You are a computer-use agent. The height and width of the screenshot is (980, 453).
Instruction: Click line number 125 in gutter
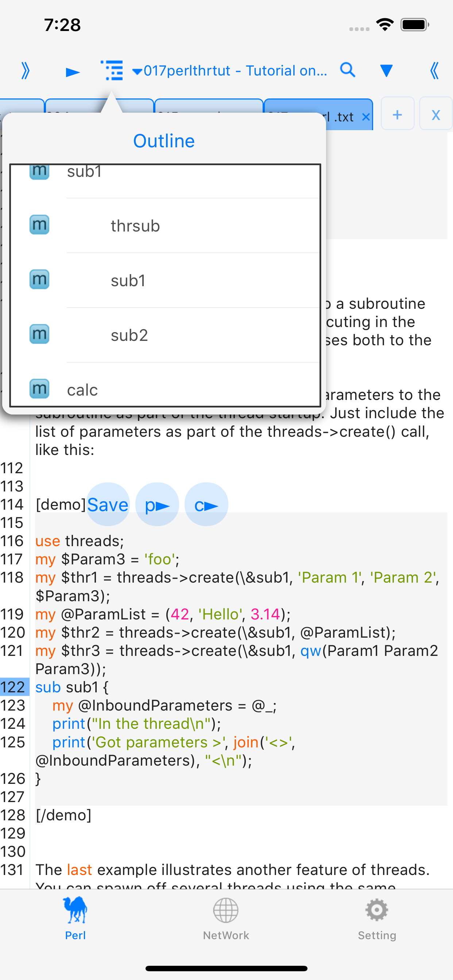coord(12,742)
